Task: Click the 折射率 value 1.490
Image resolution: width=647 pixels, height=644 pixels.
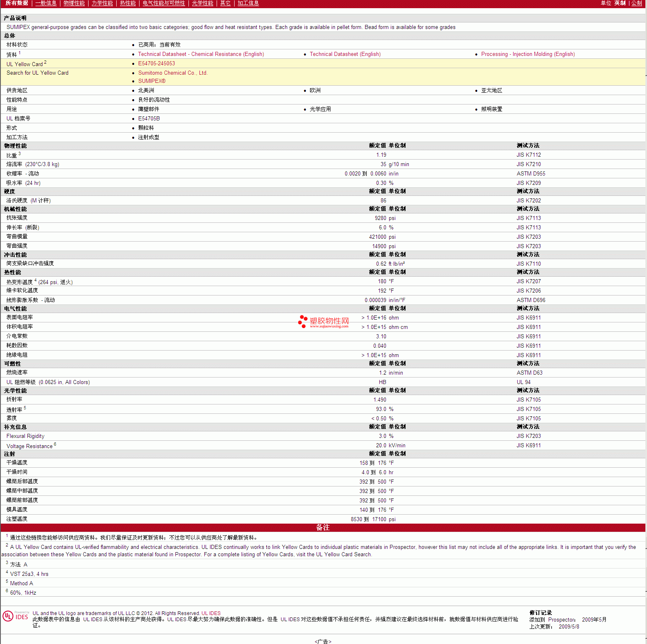Action: tap(380, 400)
